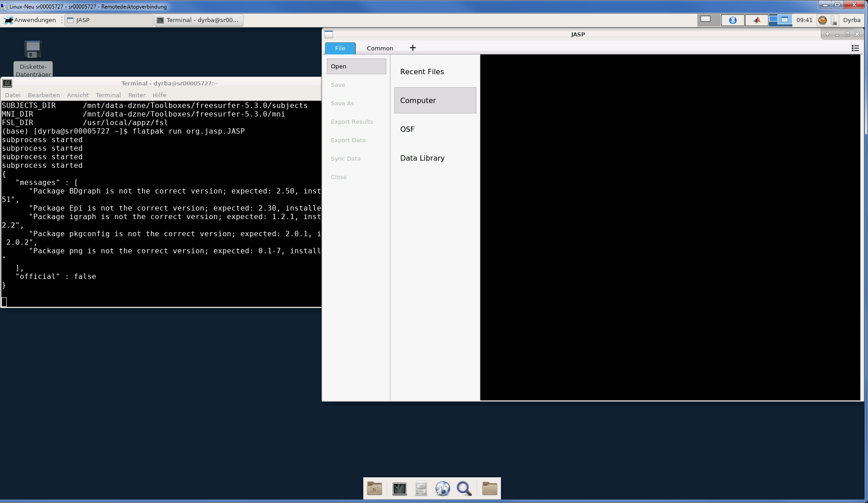Open the Anwendungen menu
The width and height of the screenshot is (868, 503).
[30, 20]
